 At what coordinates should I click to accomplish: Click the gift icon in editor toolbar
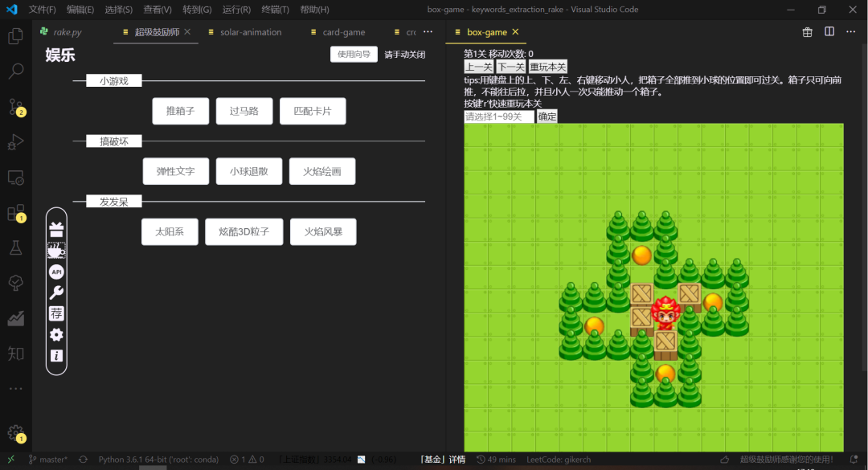click(808, 32)
